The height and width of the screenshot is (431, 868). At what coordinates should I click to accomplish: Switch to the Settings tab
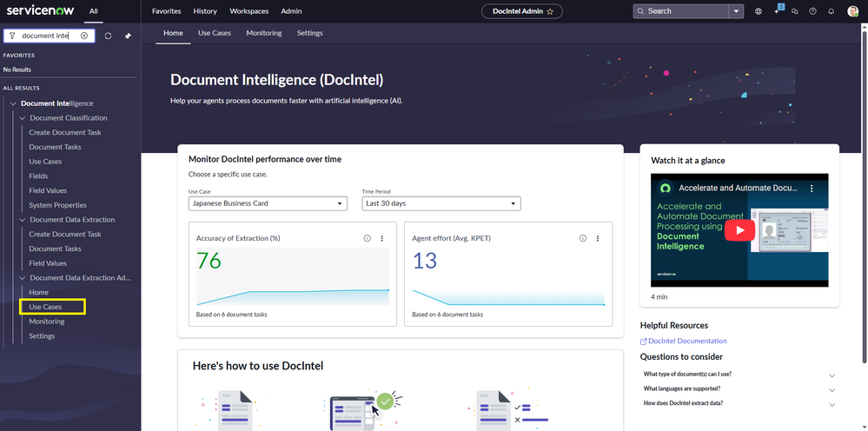309,33
